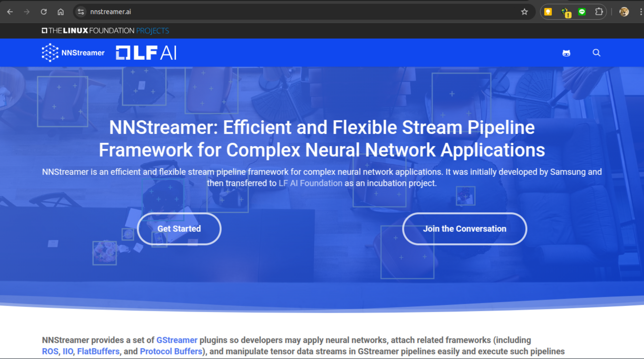
Task: Click the LF AI logo
Action: [x=146, y=53]
